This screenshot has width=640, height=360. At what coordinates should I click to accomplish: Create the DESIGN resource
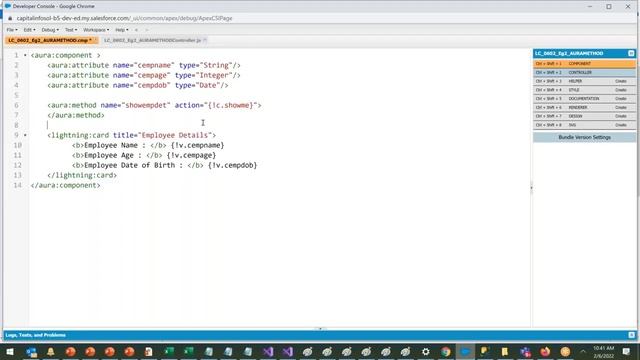pyautogui.click(x=621, y=116)
